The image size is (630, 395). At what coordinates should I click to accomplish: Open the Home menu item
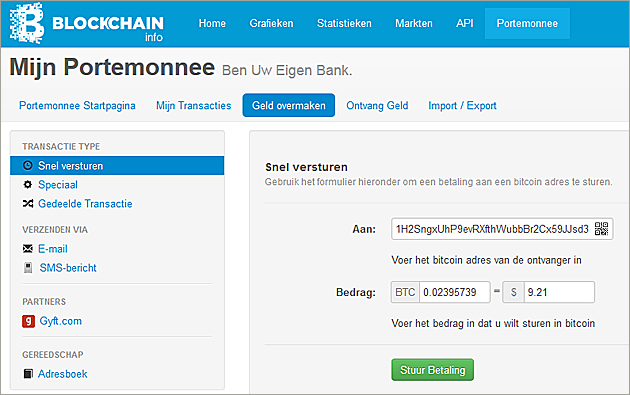tap(212, 23)
